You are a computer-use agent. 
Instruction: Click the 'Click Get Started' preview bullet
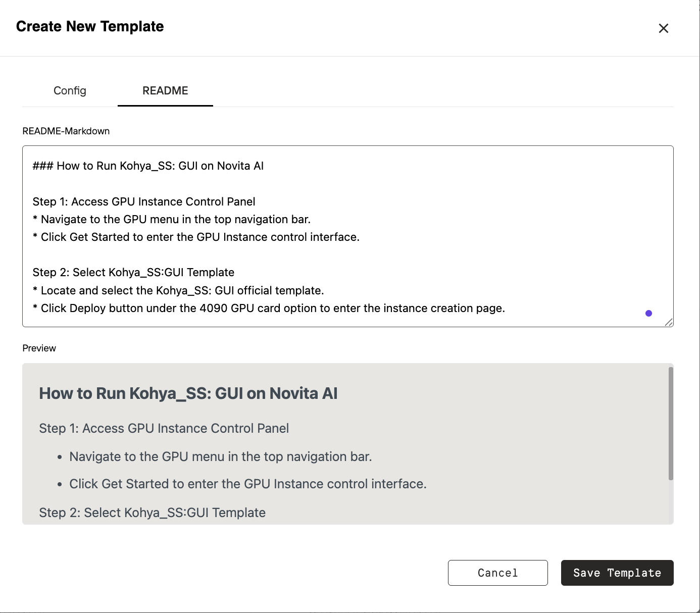coord(247,484)
